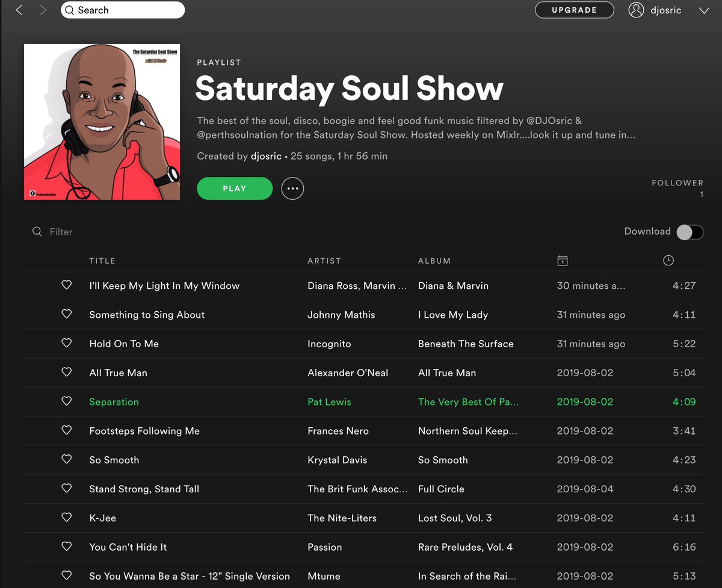Open album Beneath The Surface

tap(466, 344)
